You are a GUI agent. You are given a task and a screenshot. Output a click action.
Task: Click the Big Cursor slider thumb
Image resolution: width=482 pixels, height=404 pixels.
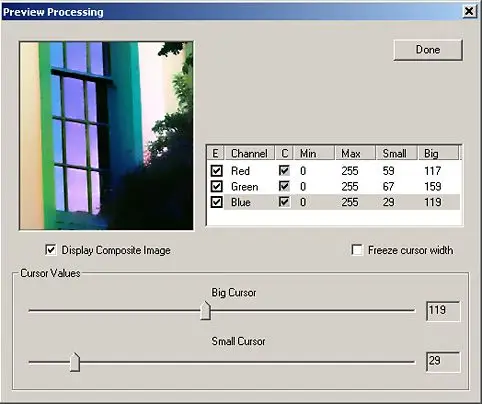[x=206, y=311]
